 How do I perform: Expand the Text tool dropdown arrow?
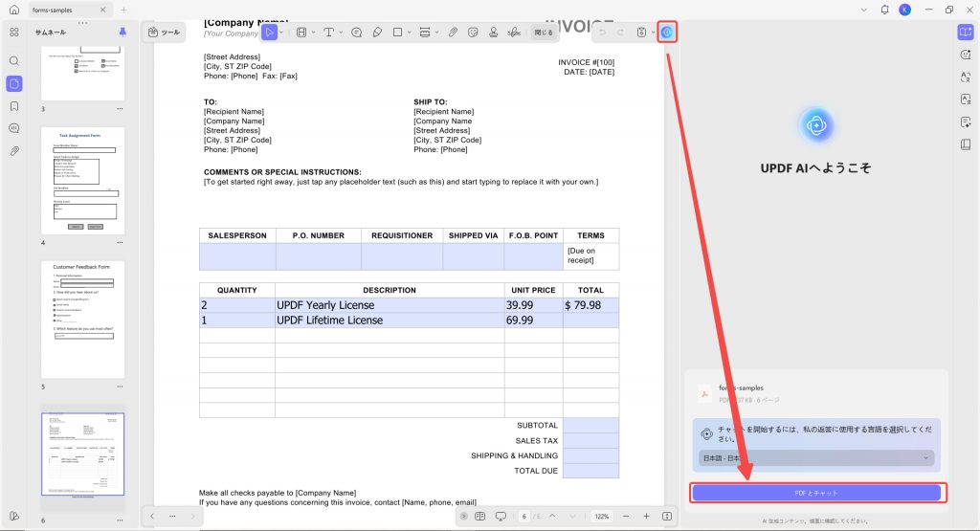click(x=341, y=33)
